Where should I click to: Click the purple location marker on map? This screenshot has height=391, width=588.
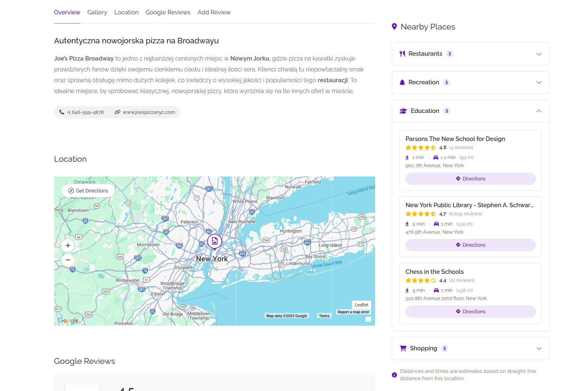(x=215, y=241)
